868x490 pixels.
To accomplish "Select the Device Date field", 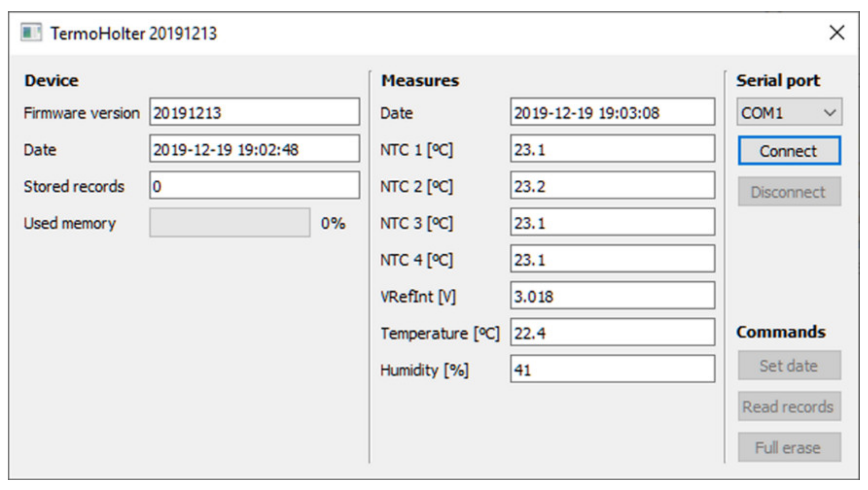I will (x=254, y=149).
